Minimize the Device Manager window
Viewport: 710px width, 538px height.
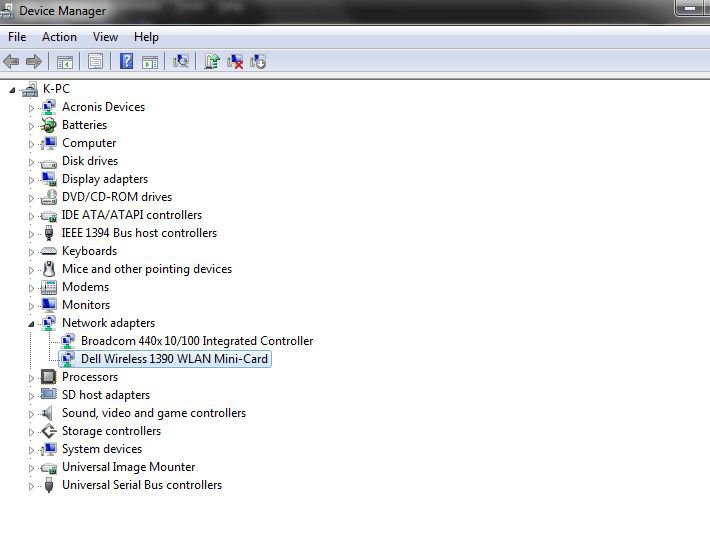coord(690,8)
